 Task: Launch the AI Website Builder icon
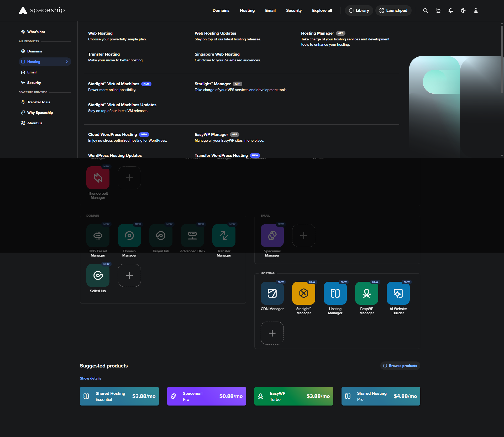[398, 293]
